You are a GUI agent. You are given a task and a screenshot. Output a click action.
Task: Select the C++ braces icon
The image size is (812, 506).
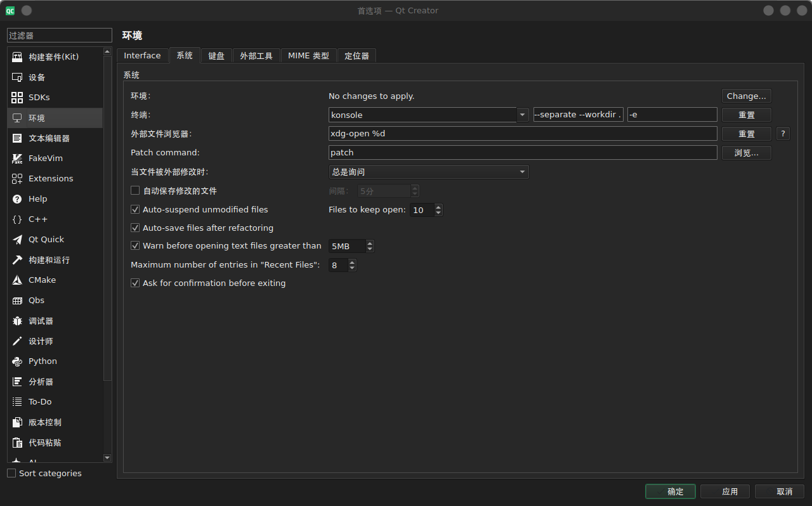17,219
